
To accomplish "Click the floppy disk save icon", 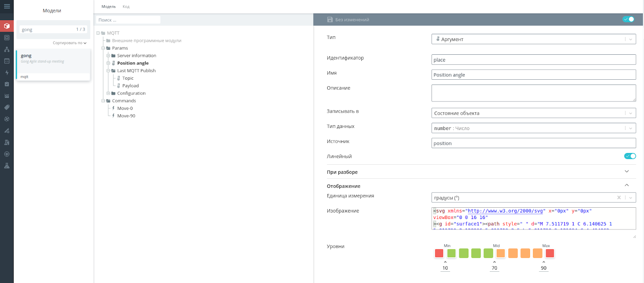I will (x=330, y=19).
